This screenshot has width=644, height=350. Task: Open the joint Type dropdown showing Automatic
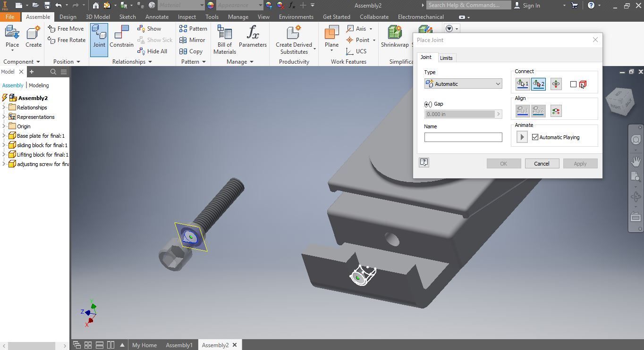click(463, 84)
